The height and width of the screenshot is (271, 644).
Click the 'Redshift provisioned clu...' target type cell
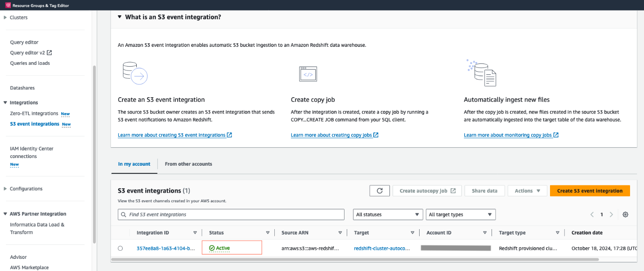pyautogui.click(x=528, y=248)
